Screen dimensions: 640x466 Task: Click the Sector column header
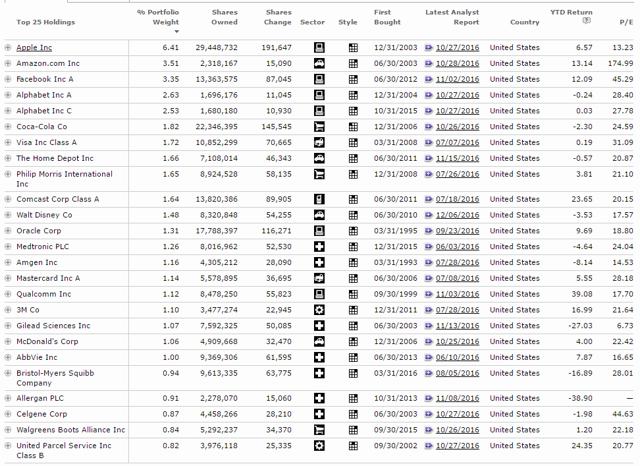tap(312, 22)
